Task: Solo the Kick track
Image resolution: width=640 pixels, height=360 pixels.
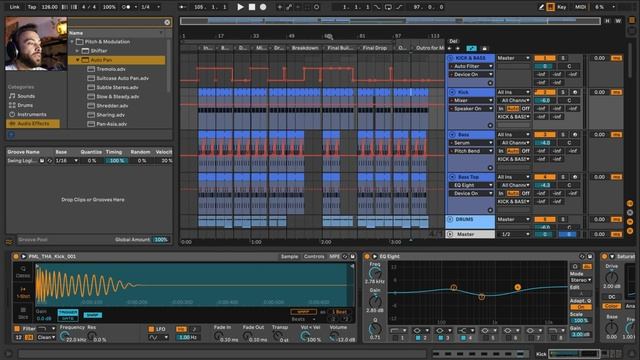Action: tap(563, 92)
